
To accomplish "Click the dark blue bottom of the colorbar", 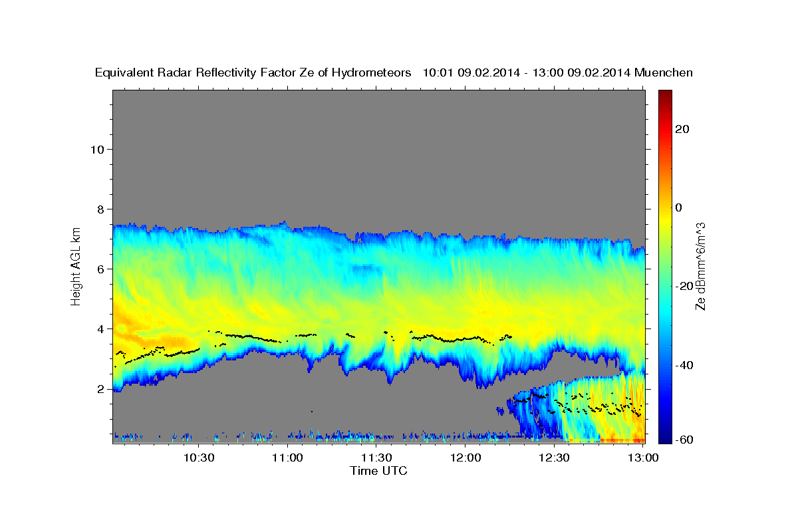I will pyautogui.click(x=664, y=438).
